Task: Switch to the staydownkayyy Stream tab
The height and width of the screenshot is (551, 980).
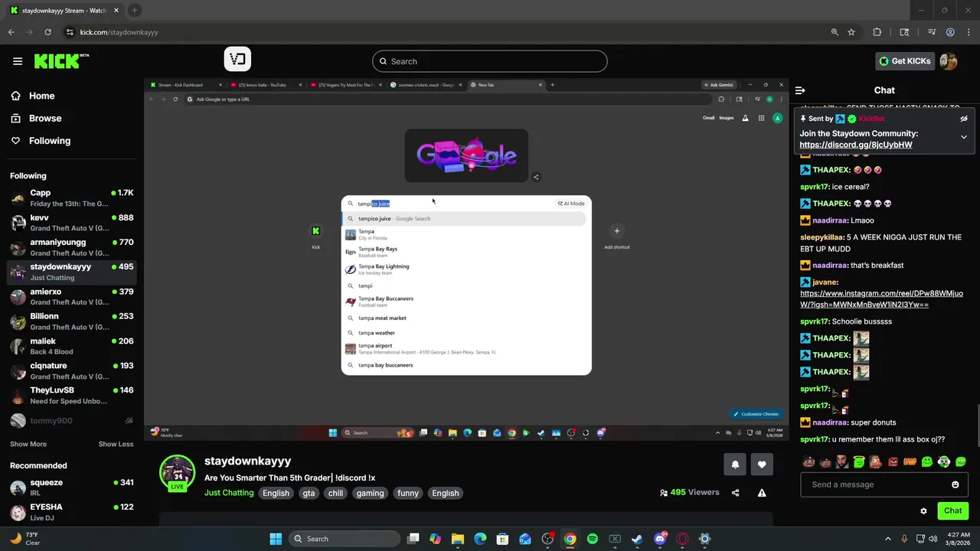Action: (x=64, y=11)
